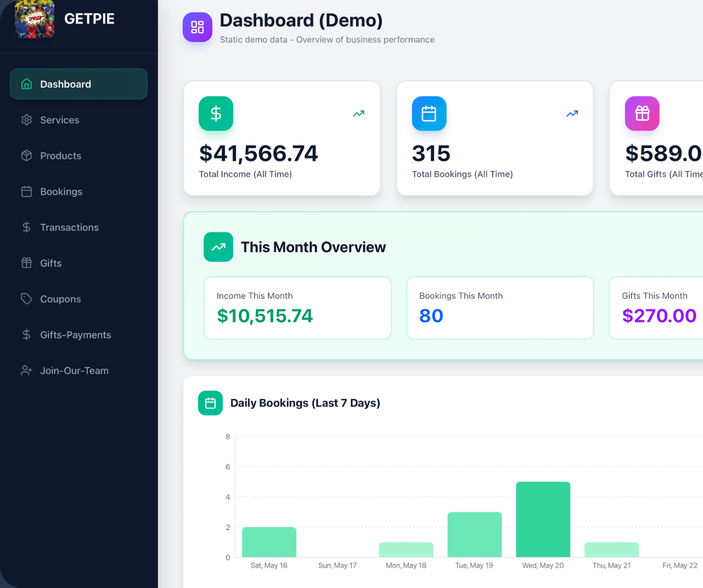Open the Coupons page
703x588 pixels.
pyautogui.click(x=78, y=299)
